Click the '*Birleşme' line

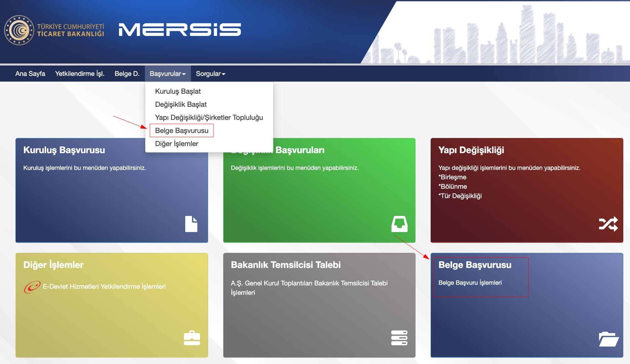[452, 177]
